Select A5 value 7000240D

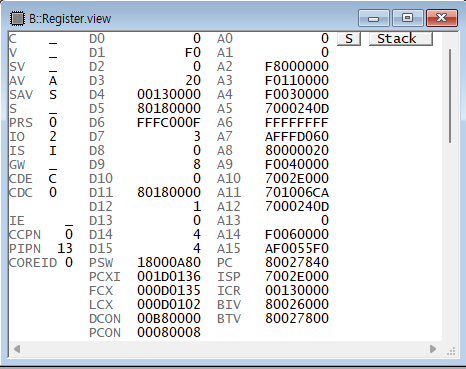[x=297, y=109]
